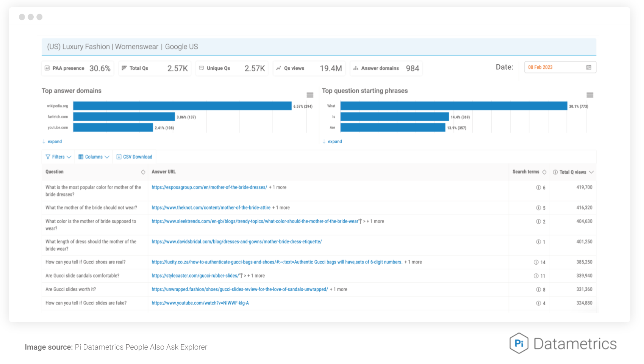Select question 'Are Gucci slides worth it?'
Viewport: 644px width, 364px height.
pyautogui.click(x=71, y=289)
